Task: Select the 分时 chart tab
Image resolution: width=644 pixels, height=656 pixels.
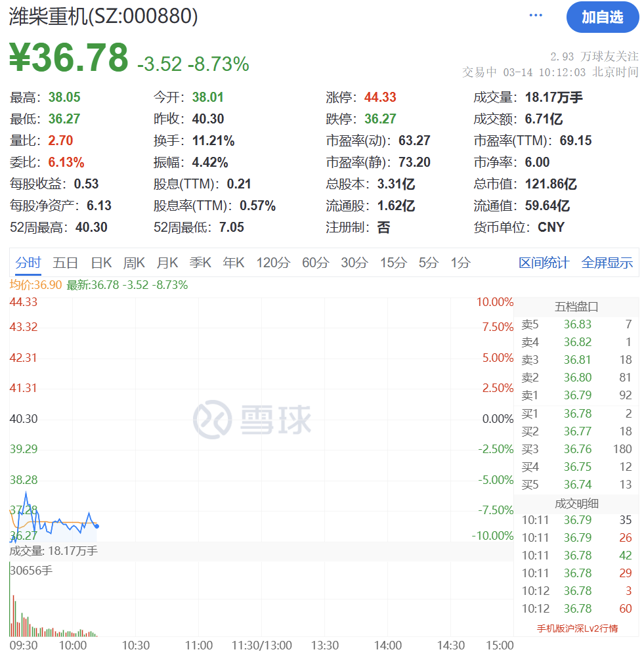Action: (x=28, y=263)
